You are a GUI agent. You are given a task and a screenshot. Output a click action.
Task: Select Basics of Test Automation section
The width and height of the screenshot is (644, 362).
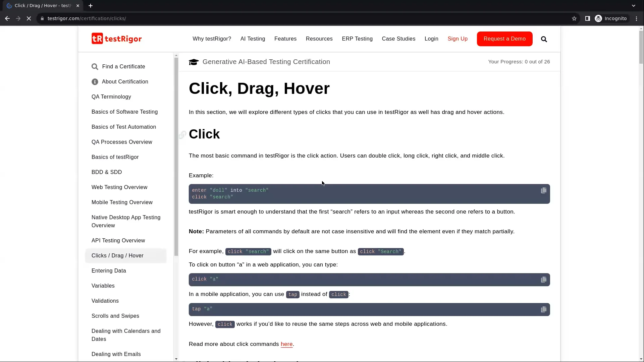(124, 127)
